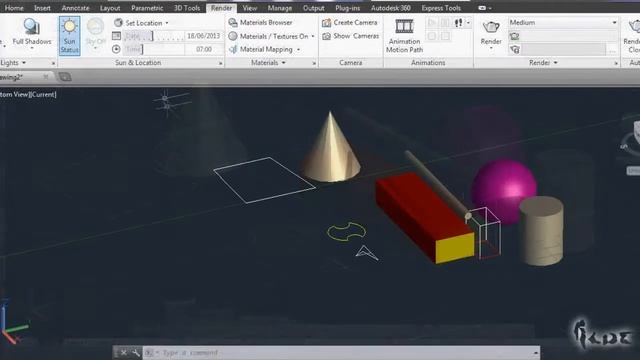Image resolution: width=640 pixels, height=360 pixels.
Task: Expand the Material Mapping dropdown arrow
Action: tap(298, 50)
